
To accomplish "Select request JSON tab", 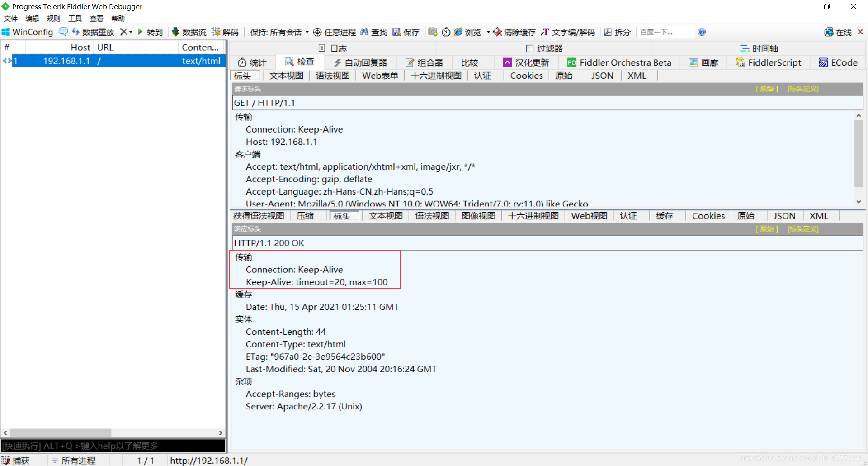I will pyautogui.click(x=602, y=76).
